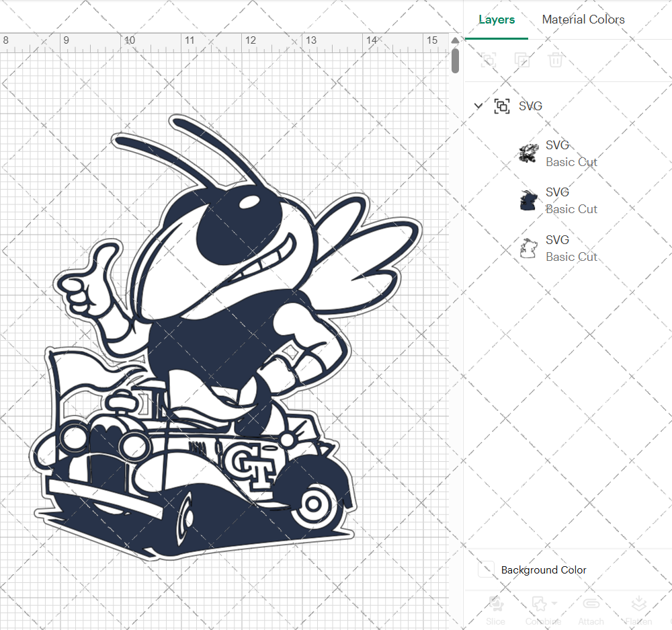Select the third SVG layer white thumbnail
The width and height of the screenshot is (672, 630).
tap(528, 248)
